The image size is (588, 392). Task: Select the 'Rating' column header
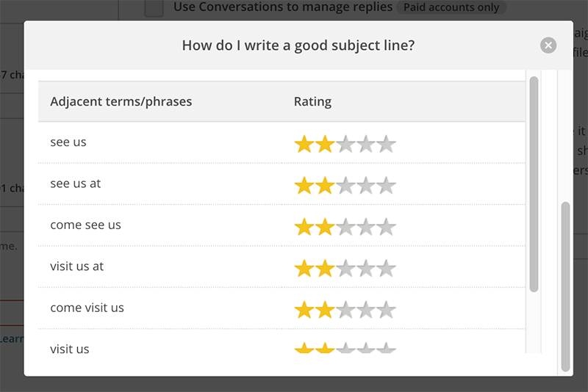[x=312, y=101]
